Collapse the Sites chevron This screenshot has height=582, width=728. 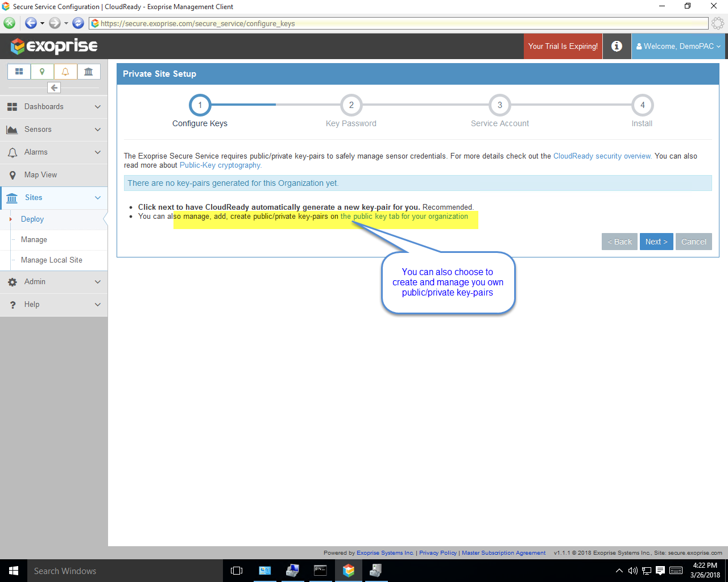coord(98,198)
